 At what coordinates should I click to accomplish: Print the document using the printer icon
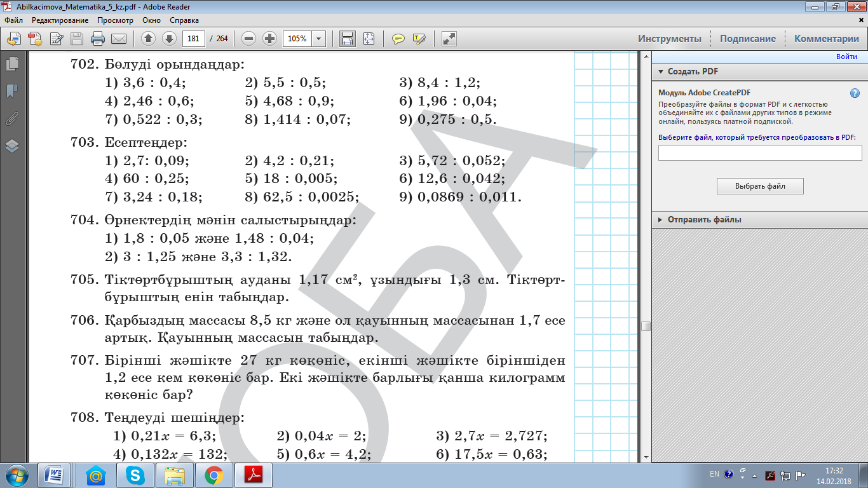98,39
